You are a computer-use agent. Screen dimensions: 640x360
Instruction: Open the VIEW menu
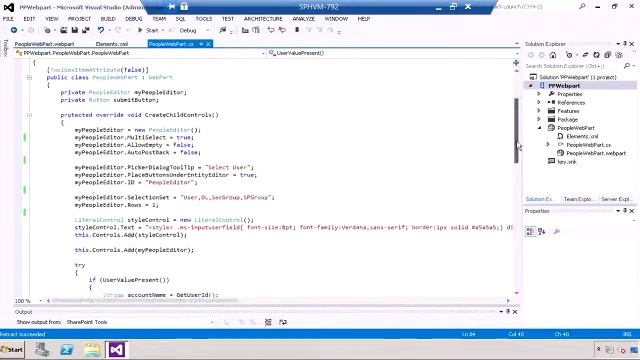tap(51, 19)
